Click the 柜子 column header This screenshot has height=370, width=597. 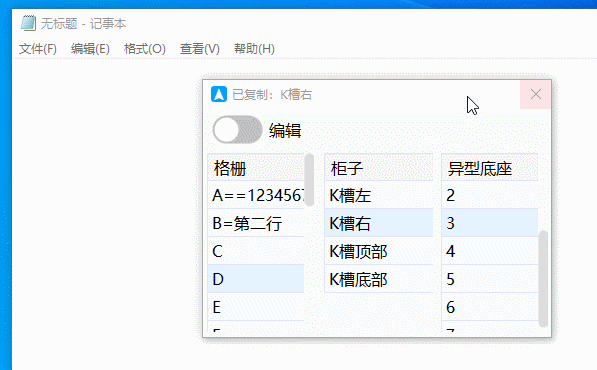coord(378,167)
